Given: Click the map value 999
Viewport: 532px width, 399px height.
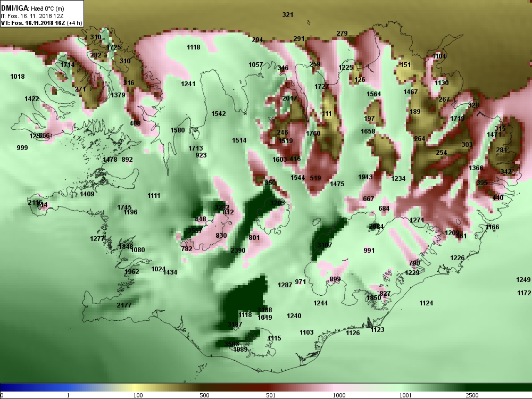Looking at the screenshot, I should click(22, 147).
